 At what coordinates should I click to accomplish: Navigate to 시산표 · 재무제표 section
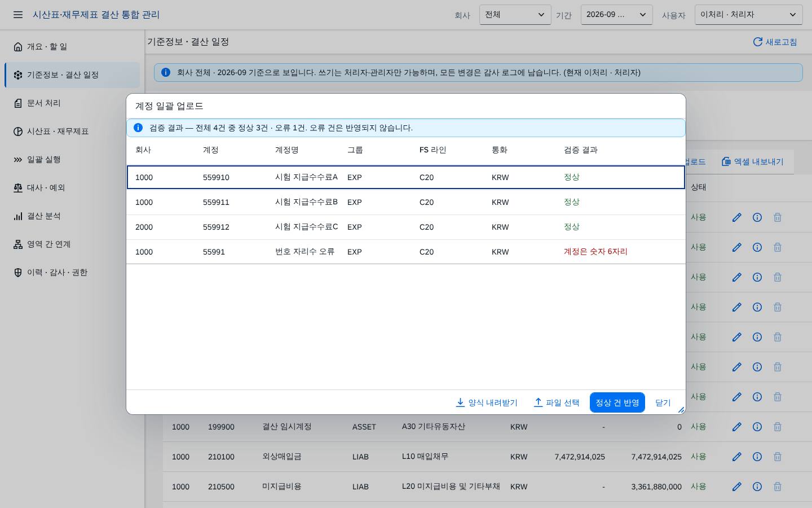pyautogui.click(x=72, y=131)
